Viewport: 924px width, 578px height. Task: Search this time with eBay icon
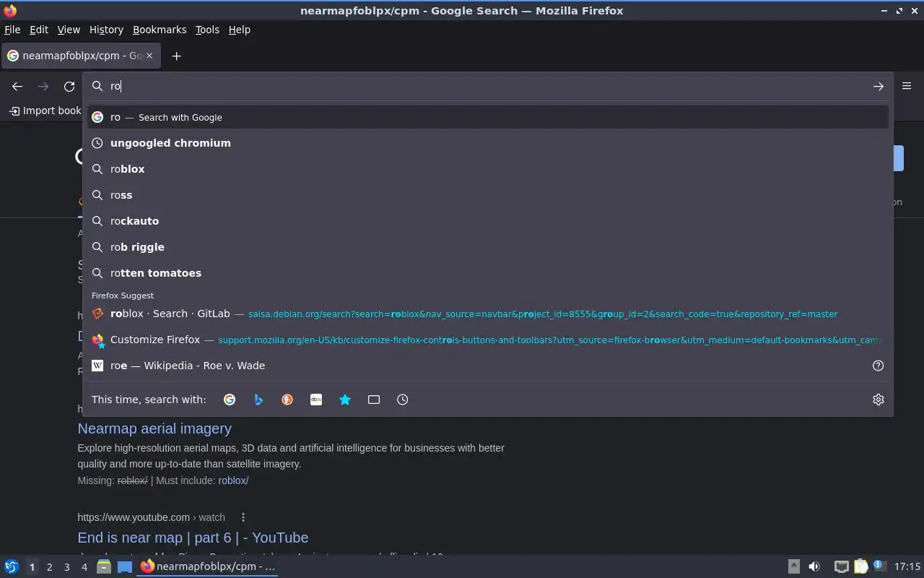click(316, 400)
